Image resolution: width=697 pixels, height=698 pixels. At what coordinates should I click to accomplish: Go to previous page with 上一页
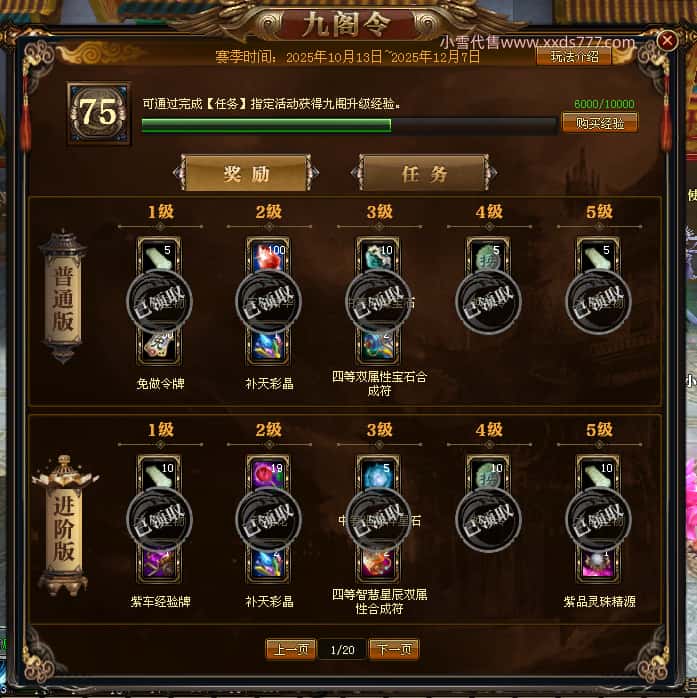point(291,649)
